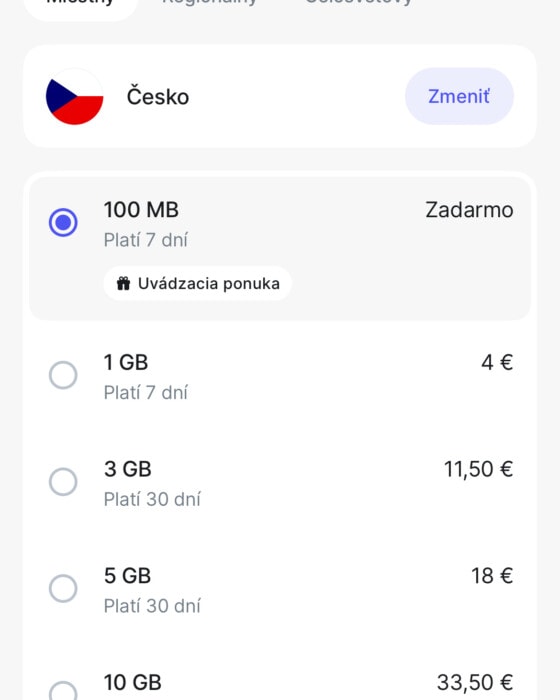Click the 33,50 € price
The height and width of the screenshot is (700, 560).
475,683
